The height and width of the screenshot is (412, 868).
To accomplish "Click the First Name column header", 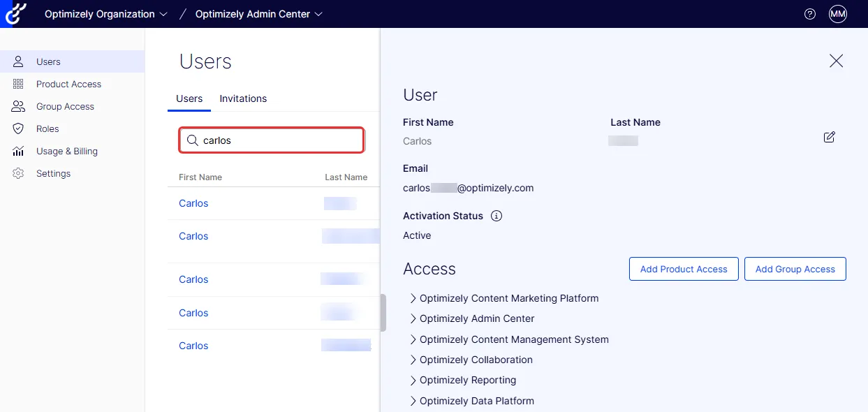I will pos(200,177).
